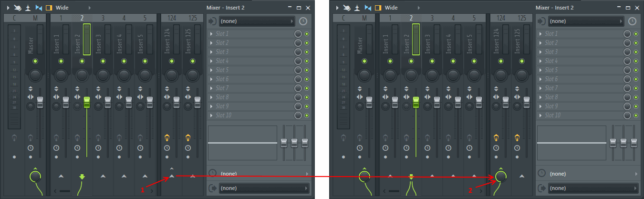Click the multi-touch control icon in left mixer toolbar
Image resolution: width=644 pixels, height=199 pixels.
click(x=17, y=8)
